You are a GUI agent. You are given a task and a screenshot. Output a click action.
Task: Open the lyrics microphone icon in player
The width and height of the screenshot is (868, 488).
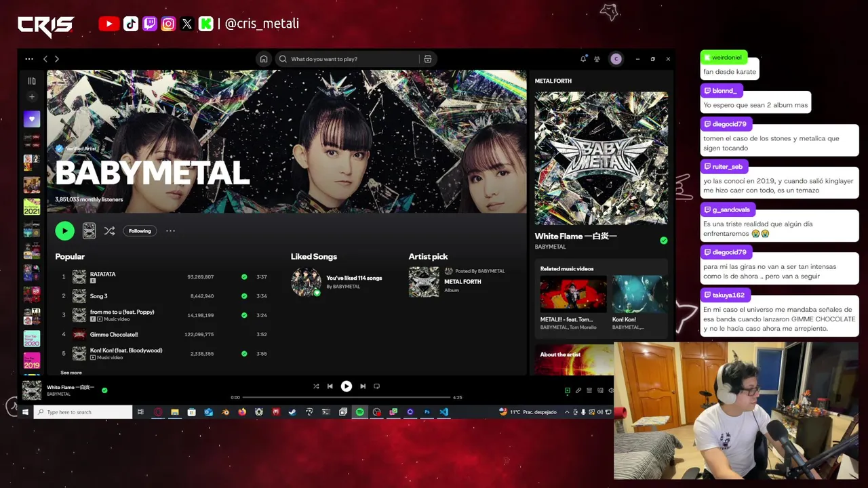(x=578, y=390)
